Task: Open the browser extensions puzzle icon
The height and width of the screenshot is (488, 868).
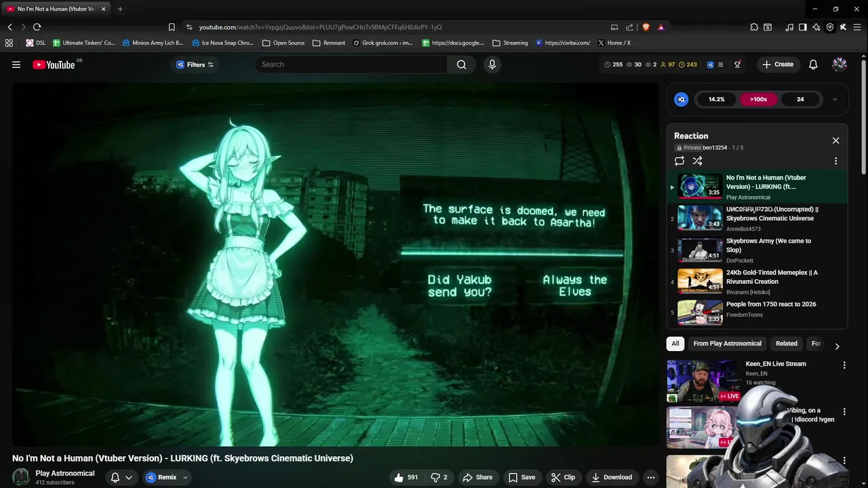Action: tap(754, 27)
